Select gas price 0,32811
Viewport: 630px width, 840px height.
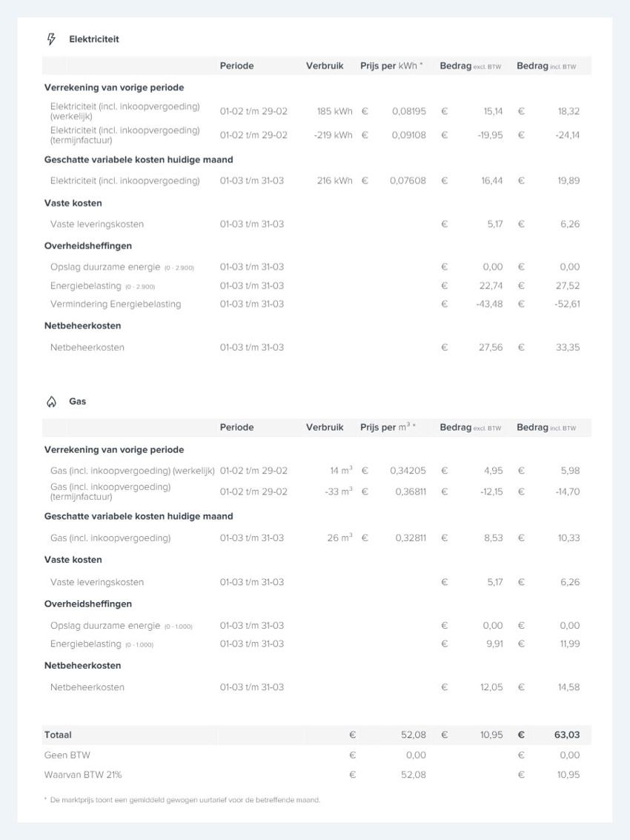click(411, 538)
